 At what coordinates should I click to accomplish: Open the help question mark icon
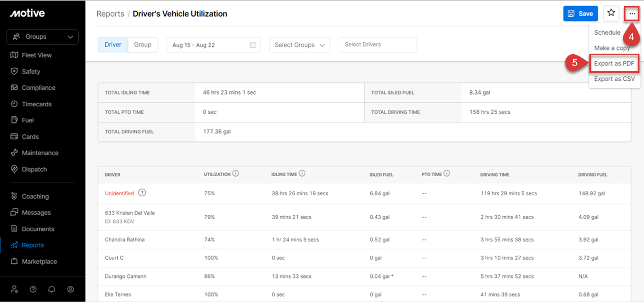coord(33,289)
